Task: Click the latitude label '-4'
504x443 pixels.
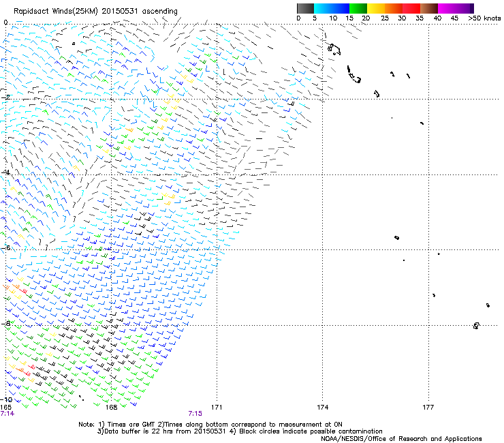Action: (x=5, y=172)
